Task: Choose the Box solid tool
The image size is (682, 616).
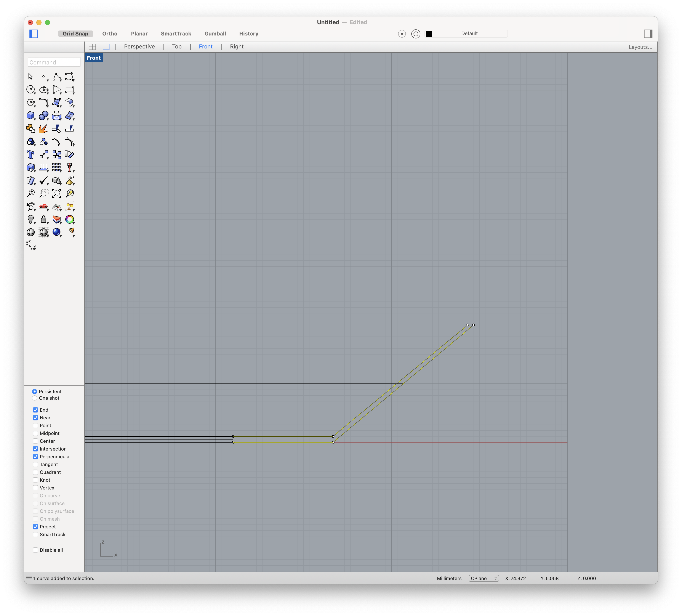Action: click(x=30, y=116)
